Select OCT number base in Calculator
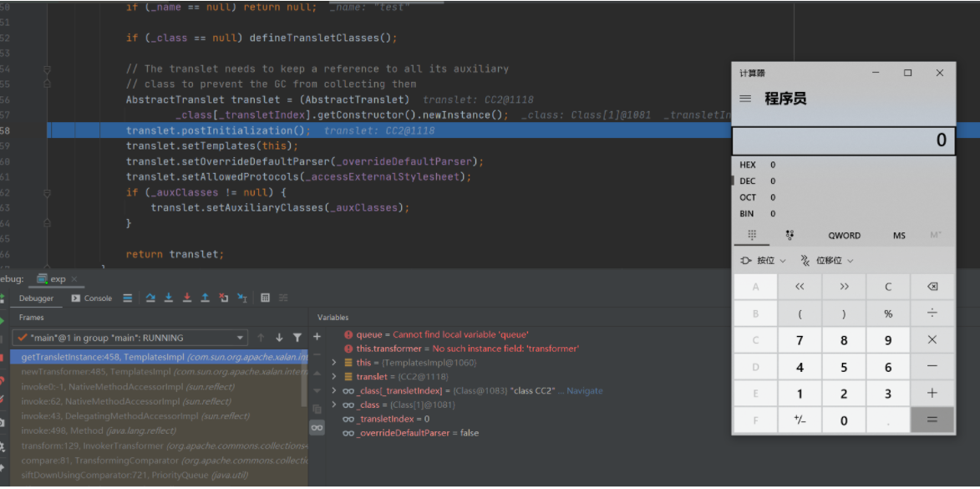Image resolution: width=980 pixels, height=489 pixels. pos(844,197)
